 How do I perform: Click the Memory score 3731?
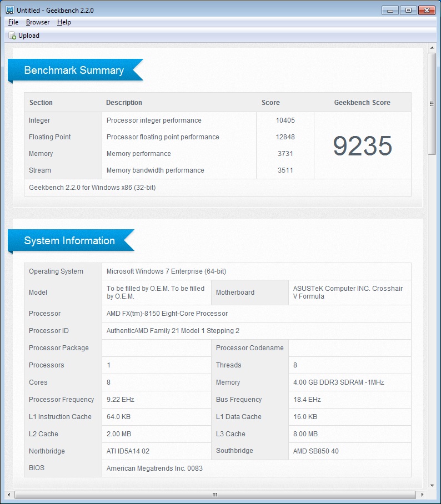coord(285,154)
